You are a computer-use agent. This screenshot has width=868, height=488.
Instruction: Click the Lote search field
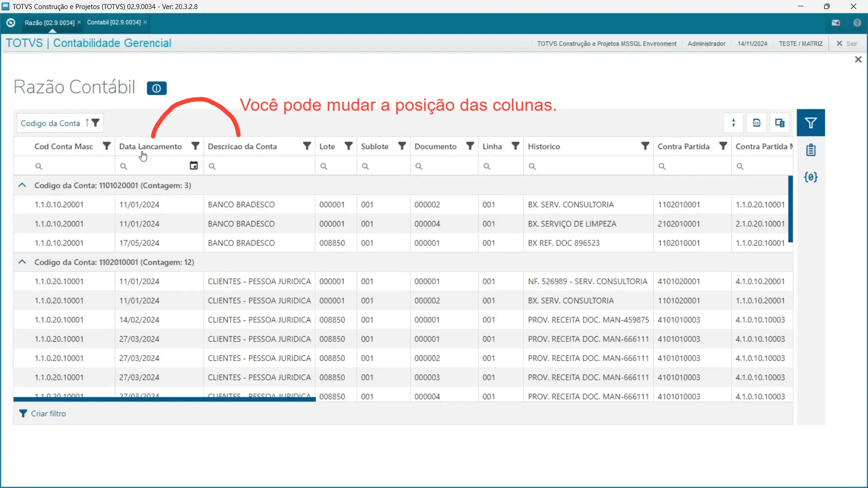(336, 166)
